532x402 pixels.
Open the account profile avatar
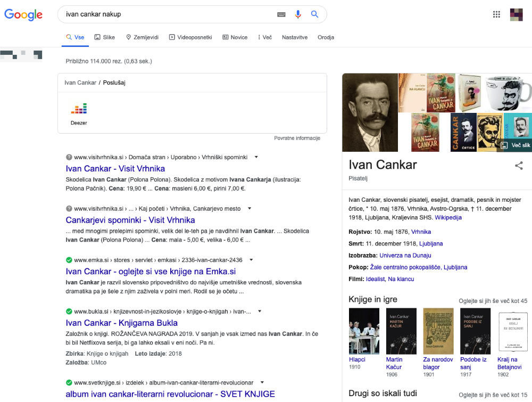tap(517, 14)
